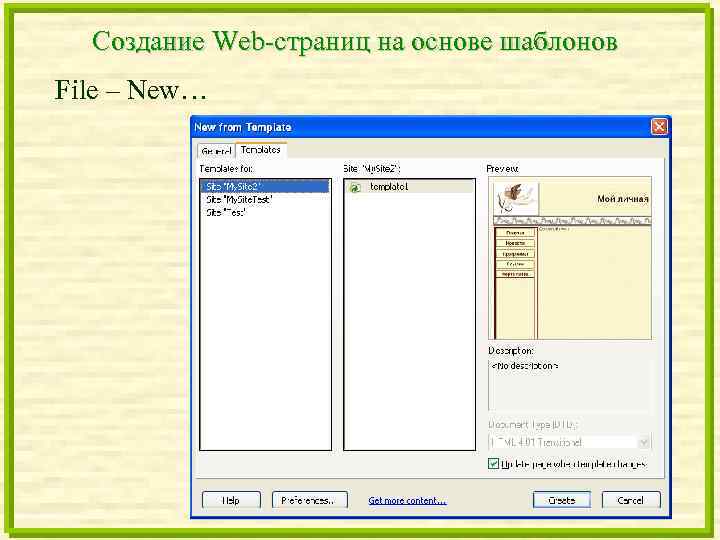Switch to the General tab
Image resolution: width=720 pixels, height=540 pixels.
pyautogui.click(x=216, y=151)
